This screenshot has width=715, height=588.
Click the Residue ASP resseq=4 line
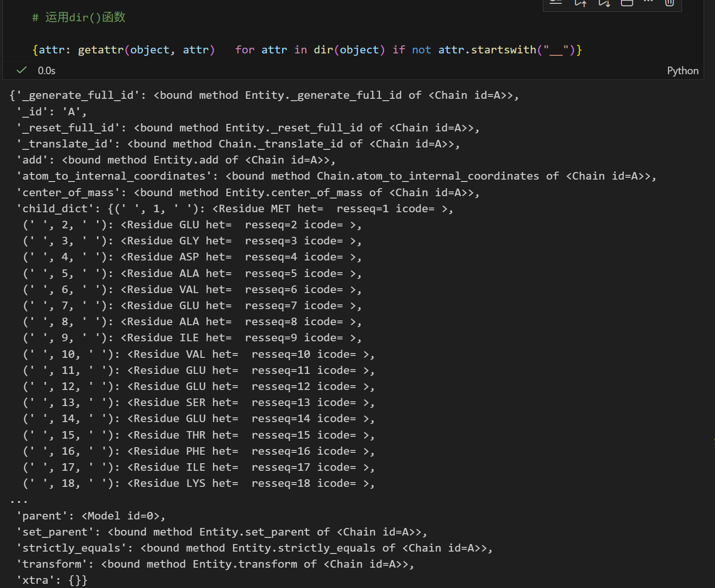[x=192, y=257]
